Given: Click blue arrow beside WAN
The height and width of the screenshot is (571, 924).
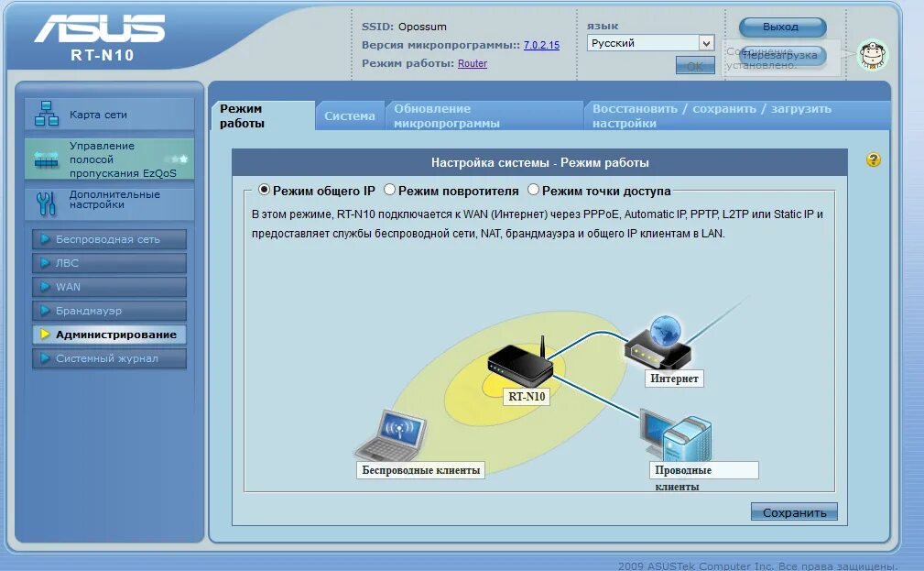Looking at the screenshot, I should click(x=45, y=287).
